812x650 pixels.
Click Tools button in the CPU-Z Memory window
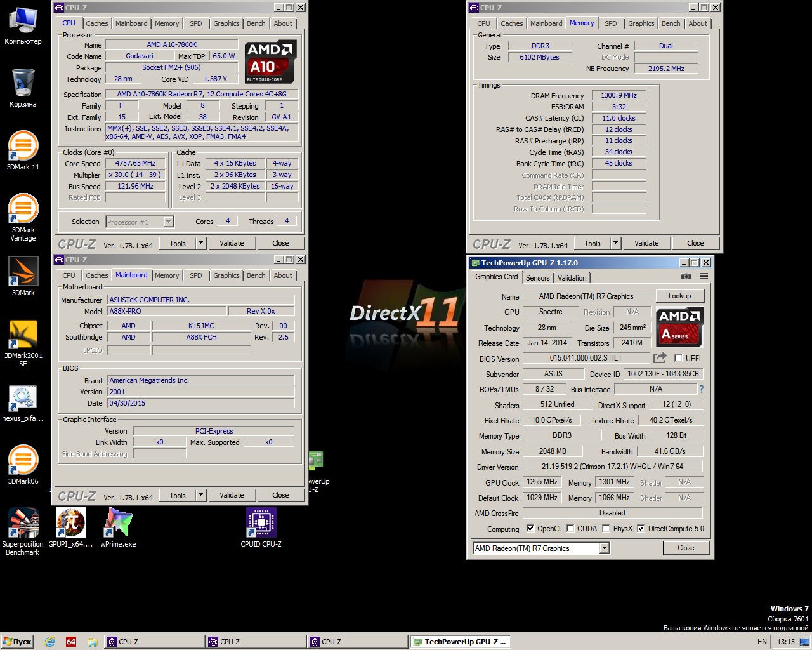tap(593, 243)
